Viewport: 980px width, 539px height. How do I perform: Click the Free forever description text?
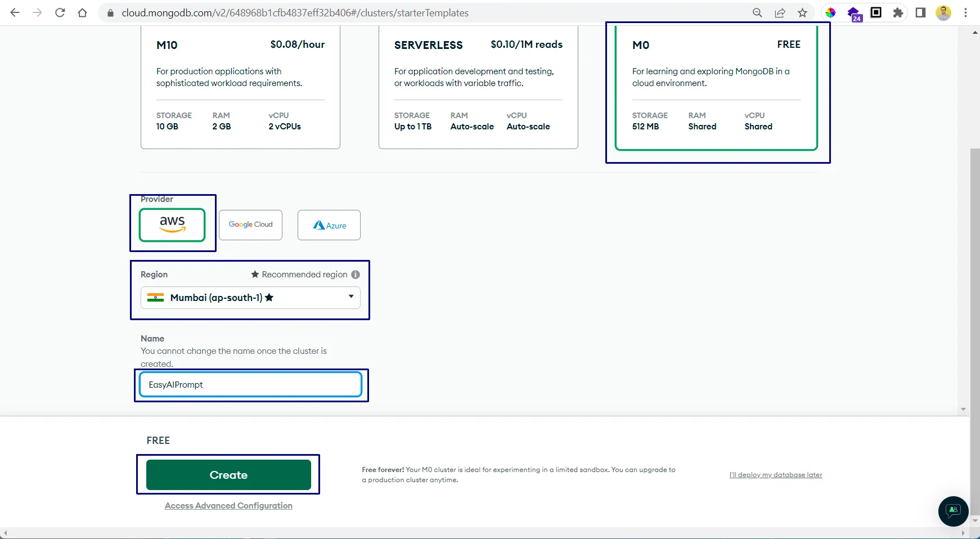(x=519, y=475)
